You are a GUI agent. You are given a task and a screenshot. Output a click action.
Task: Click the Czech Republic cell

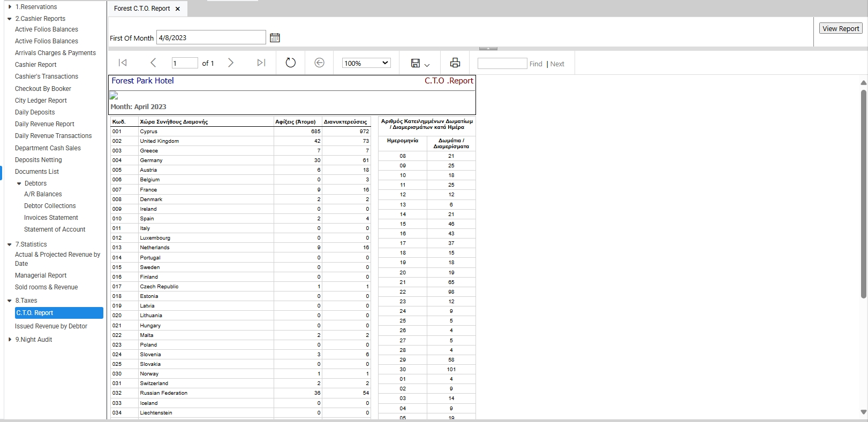click(206, 287)
